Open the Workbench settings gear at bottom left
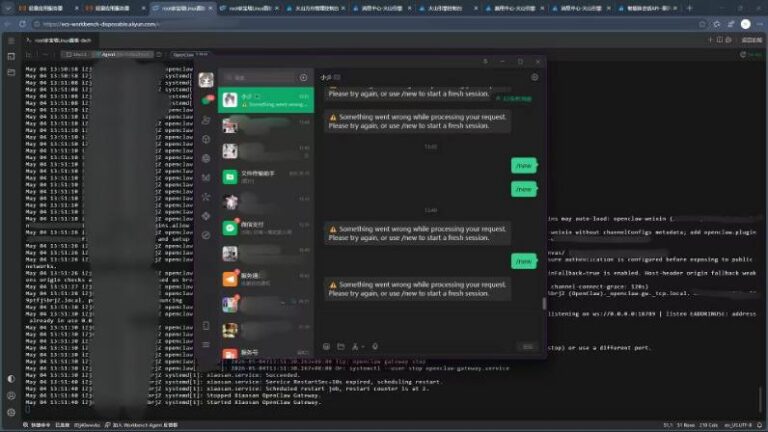Screen dimensions: 768x432 pyautogui.click(x=11, y=412)
